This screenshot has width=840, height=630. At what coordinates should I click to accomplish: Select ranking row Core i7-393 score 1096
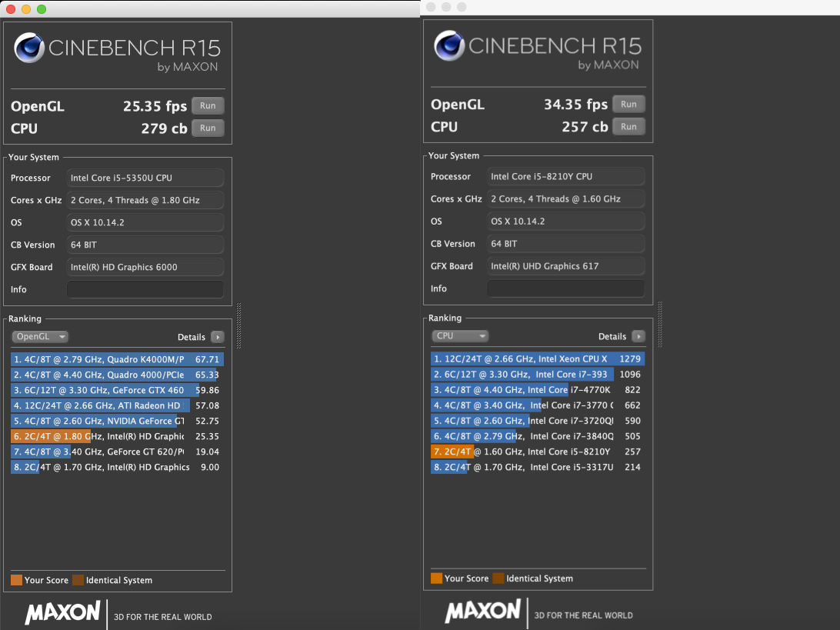[x=538, y=375]
